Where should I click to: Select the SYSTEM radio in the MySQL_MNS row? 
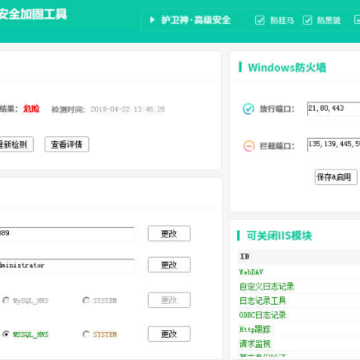(86, 301)
